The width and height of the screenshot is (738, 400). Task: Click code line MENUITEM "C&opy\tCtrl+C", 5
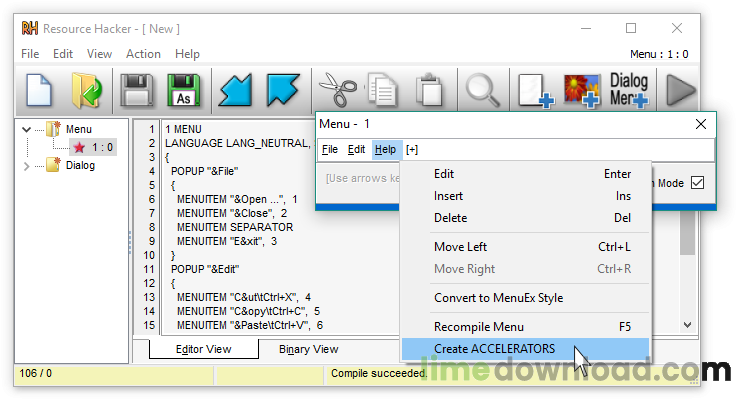[249, 311]
